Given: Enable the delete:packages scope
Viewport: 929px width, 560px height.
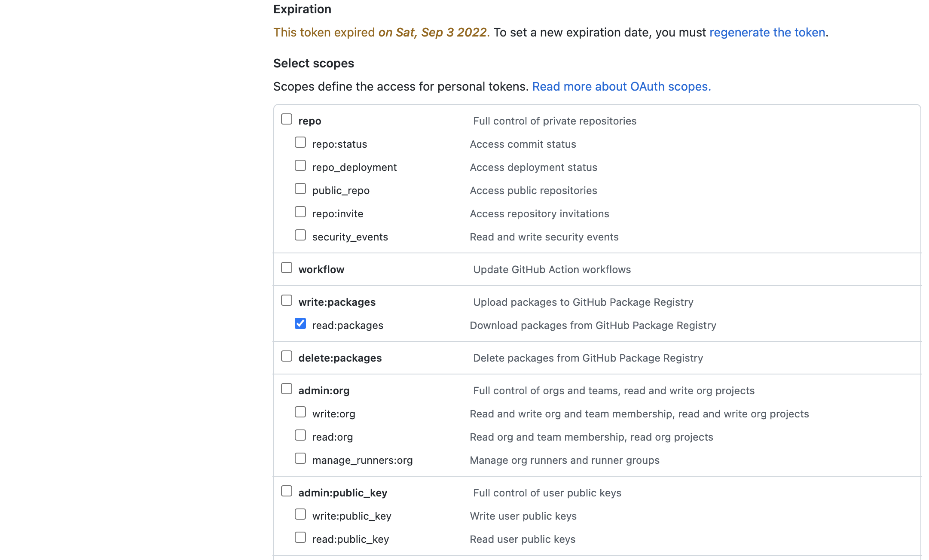Looking at the screenshot, I should point(286,356).
